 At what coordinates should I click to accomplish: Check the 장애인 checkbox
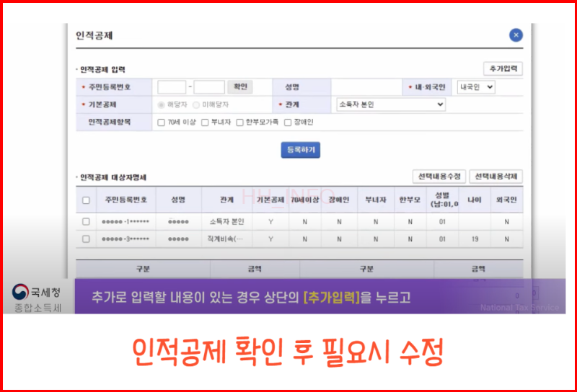(x=288, y=122)
